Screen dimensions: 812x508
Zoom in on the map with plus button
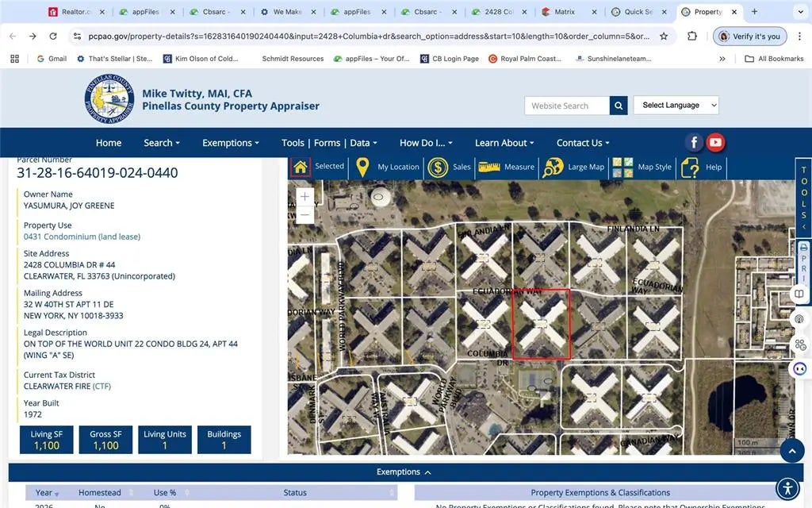(305, 196)
